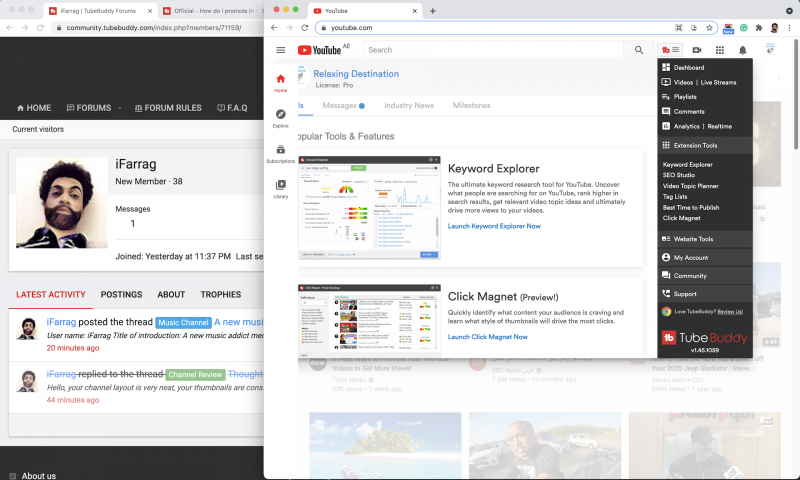Open the TubeBuddy menu icon in YouTube header
The height and width of the screenshot is (480, 800).
(x=670, y=50)
